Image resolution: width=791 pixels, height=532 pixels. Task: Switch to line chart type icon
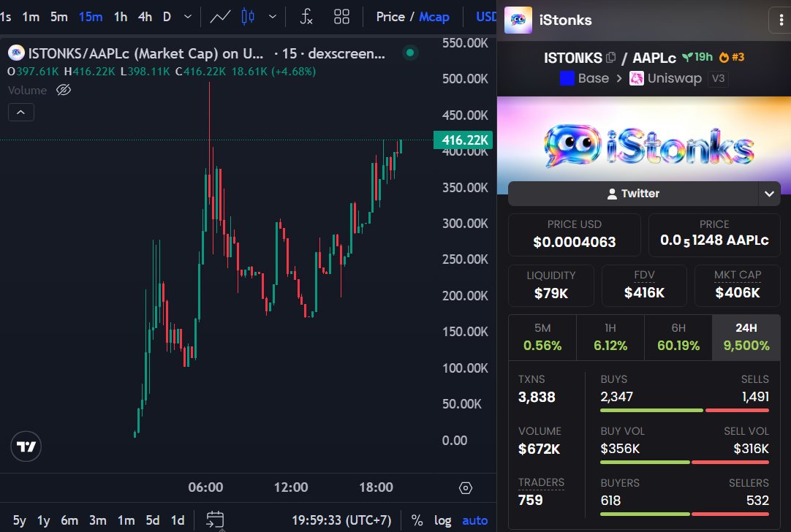coord(220,17)
